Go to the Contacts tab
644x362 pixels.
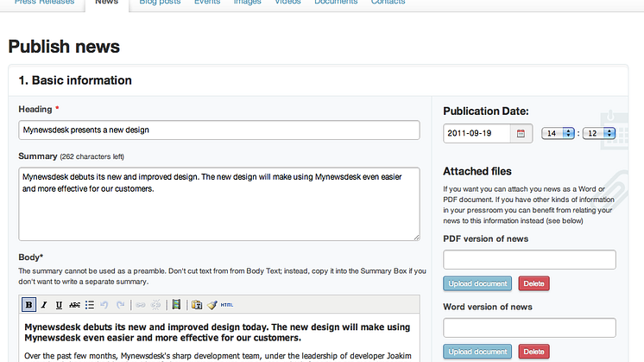click(388, 2)
